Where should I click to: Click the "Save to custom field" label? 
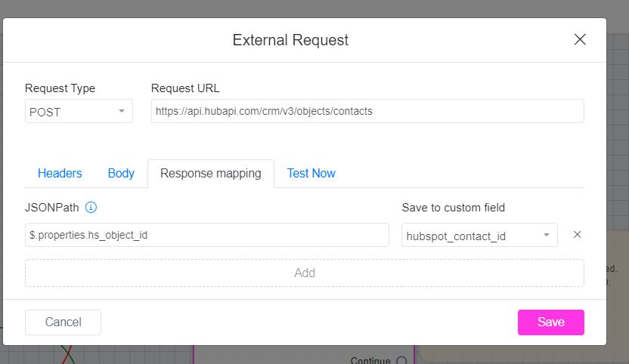tap(454, 208)
